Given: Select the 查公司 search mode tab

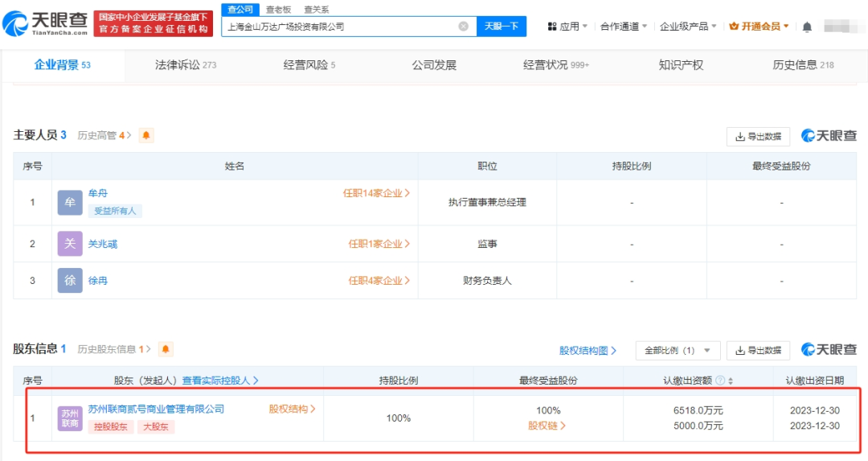Looking at the screenshot, I should coord(240,10).
